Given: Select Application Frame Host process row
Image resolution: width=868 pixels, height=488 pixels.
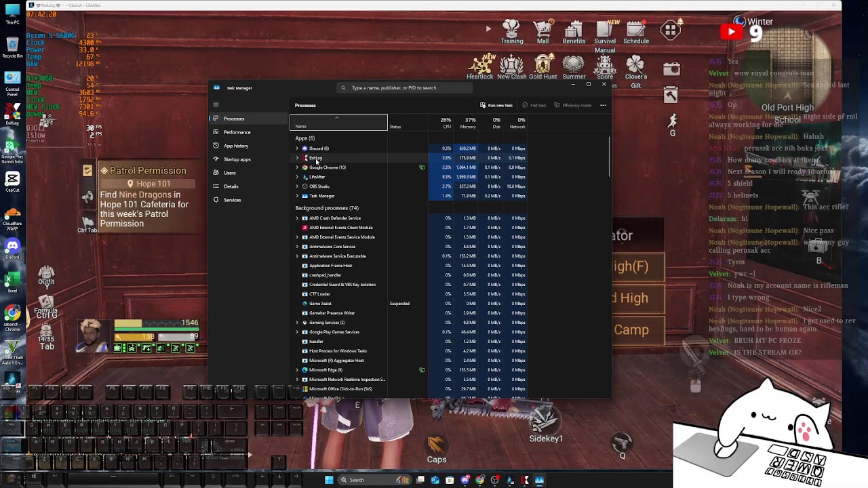Looking at the screenshot, I should (x=409, y=266).
